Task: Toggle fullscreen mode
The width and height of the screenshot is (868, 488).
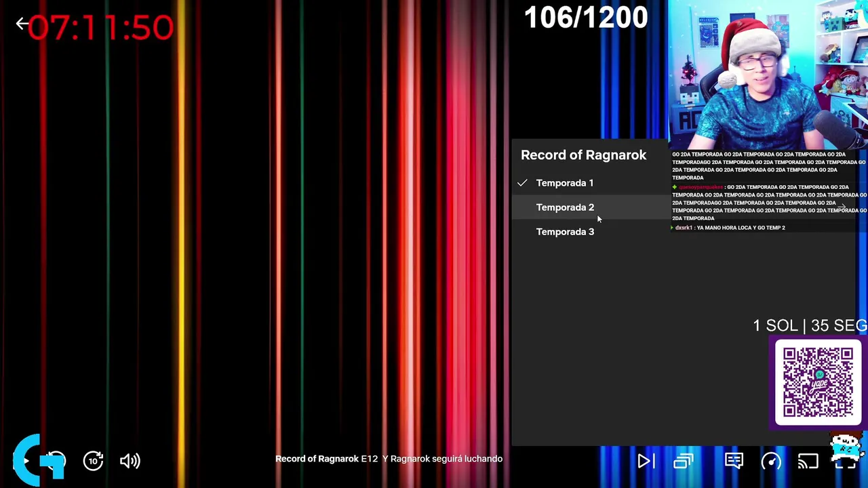Action: click(x=845, y=462)
